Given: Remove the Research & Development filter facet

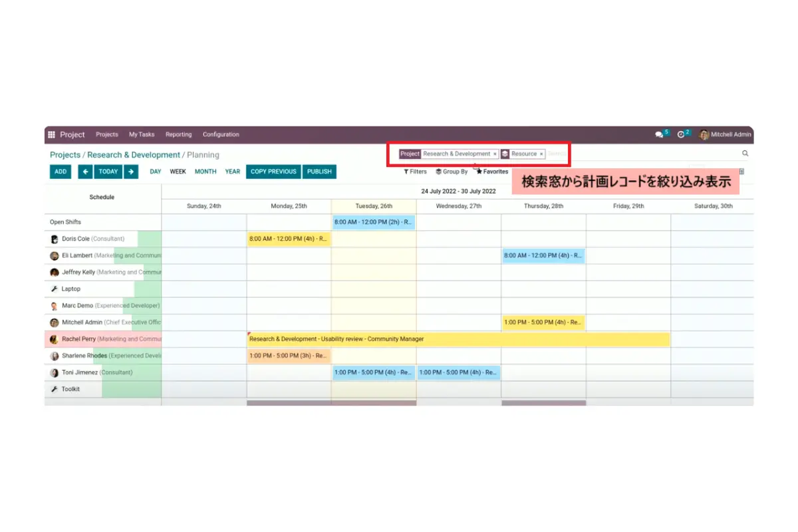Looking at the screenshot, I should 495,154.
